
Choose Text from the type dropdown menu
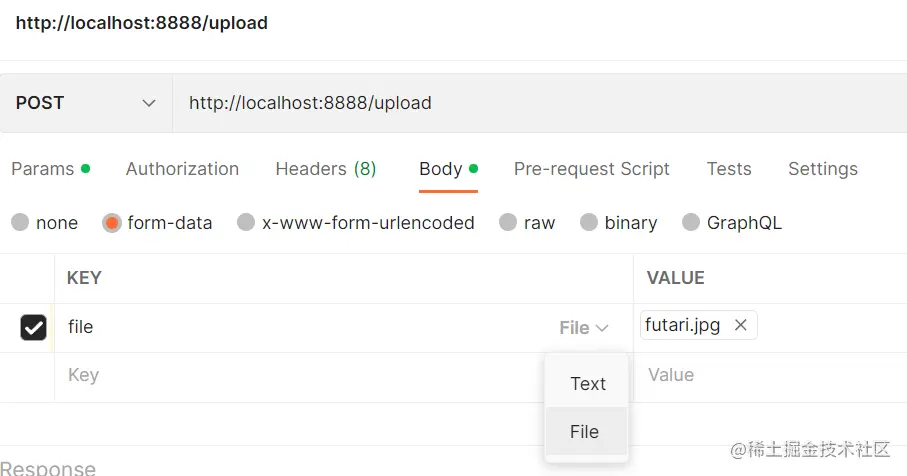(x=587, y=384)
